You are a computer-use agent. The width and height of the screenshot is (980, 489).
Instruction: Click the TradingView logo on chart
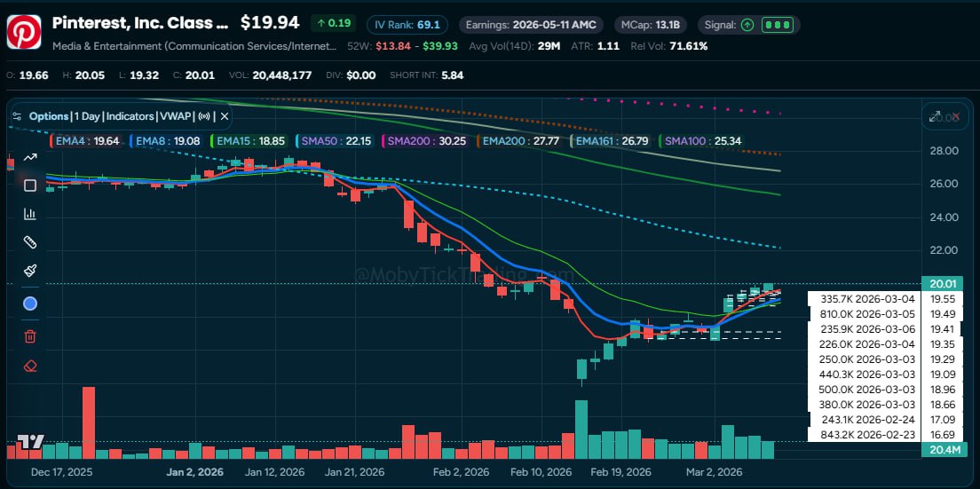click(30, 441)
